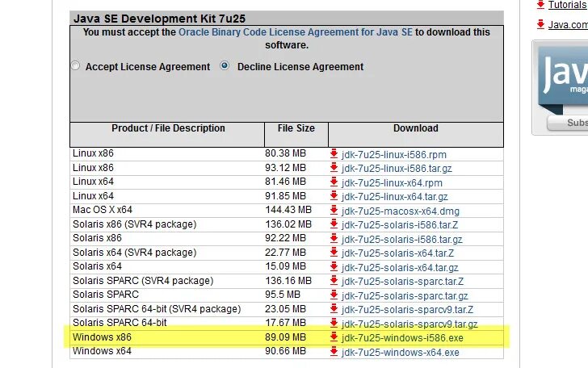Viewport: 588px width, 368px height.
Task: Download jdk-7u25-solaris-i586.tar.Z
Action: point(399,225)
